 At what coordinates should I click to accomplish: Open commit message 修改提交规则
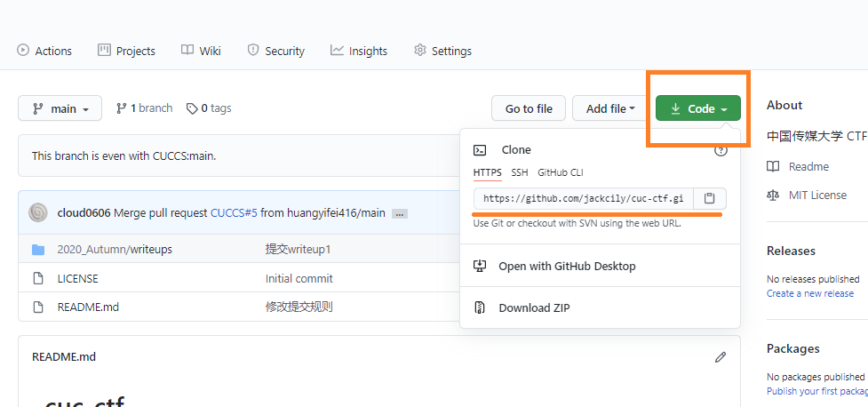pos(299,307)
